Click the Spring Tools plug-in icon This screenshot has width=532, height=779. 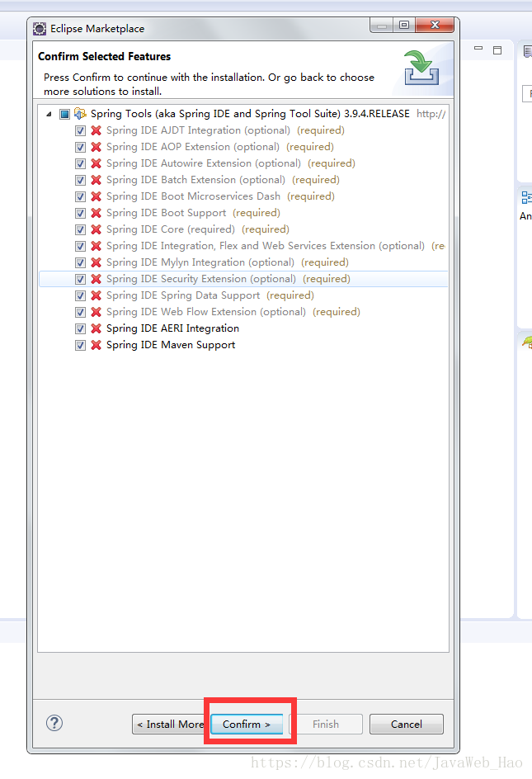[80, 114]
